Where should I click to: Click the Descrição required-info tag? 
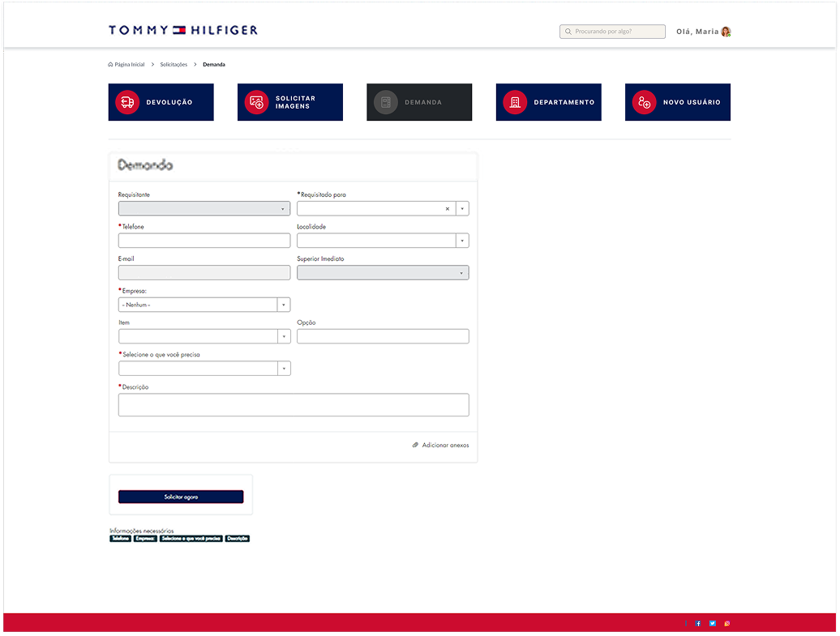[238, 539]
